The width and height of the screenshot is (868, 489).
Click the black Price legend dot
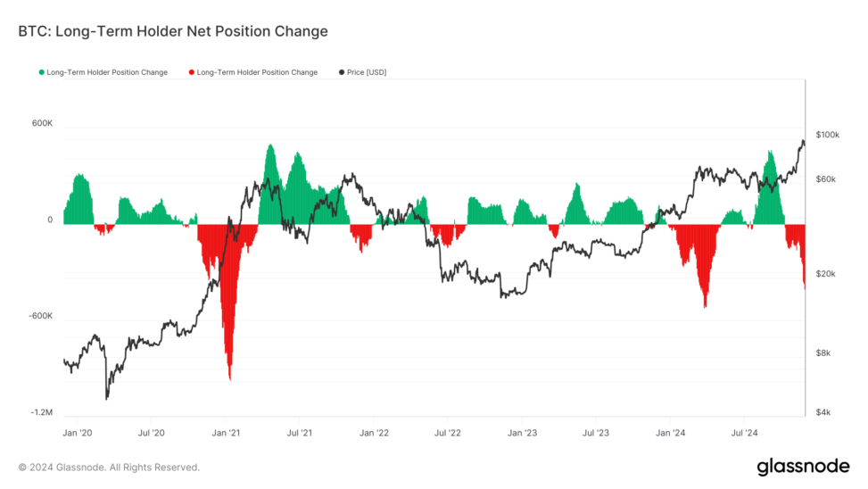click(341, 72)
